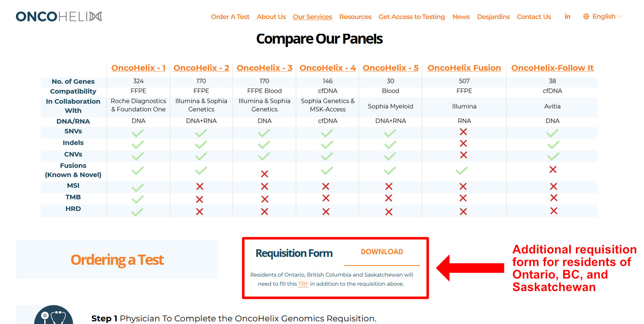The image size is (644, 324).
Task: Open OncoHelix Fusion panel link
Action: [464, 68]
